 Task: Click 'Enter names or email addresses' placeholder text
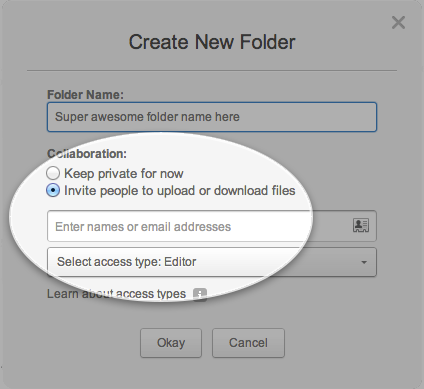coord(143,227)
